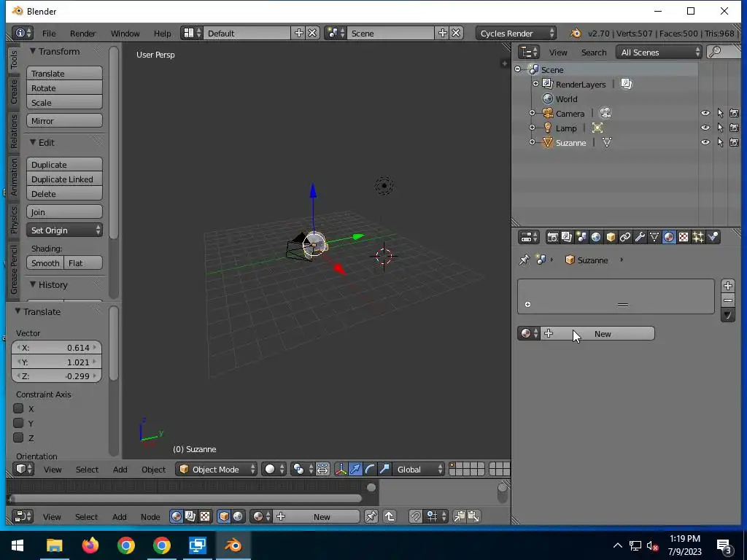
Task: Select the rotate manipulator icon in 3D header
Action: [370, 470]
